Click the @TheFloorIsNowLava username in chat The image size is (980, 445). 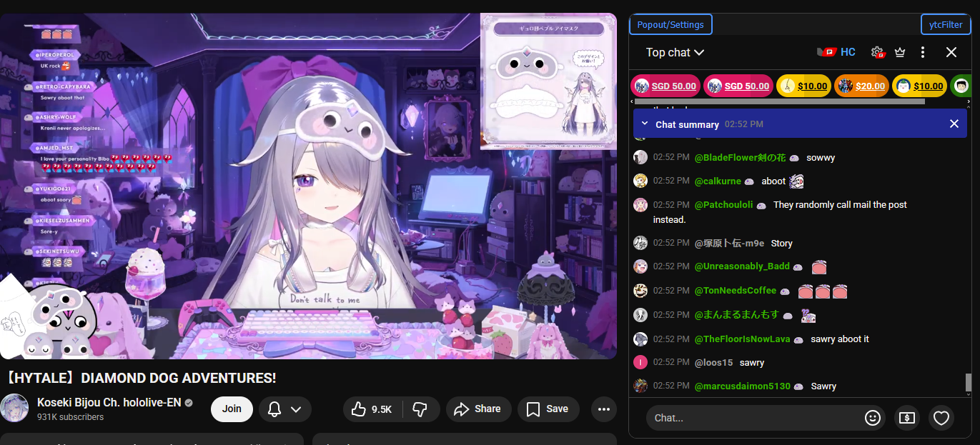[742, 339]
